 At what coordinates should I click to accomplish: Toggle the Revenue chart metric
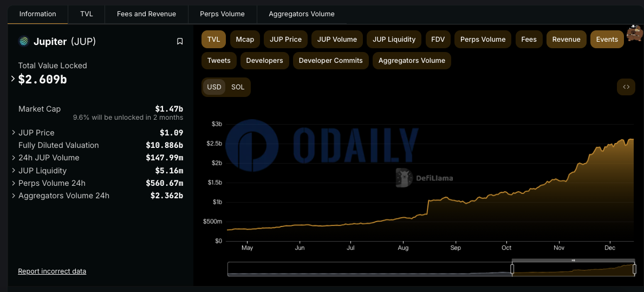567,40
